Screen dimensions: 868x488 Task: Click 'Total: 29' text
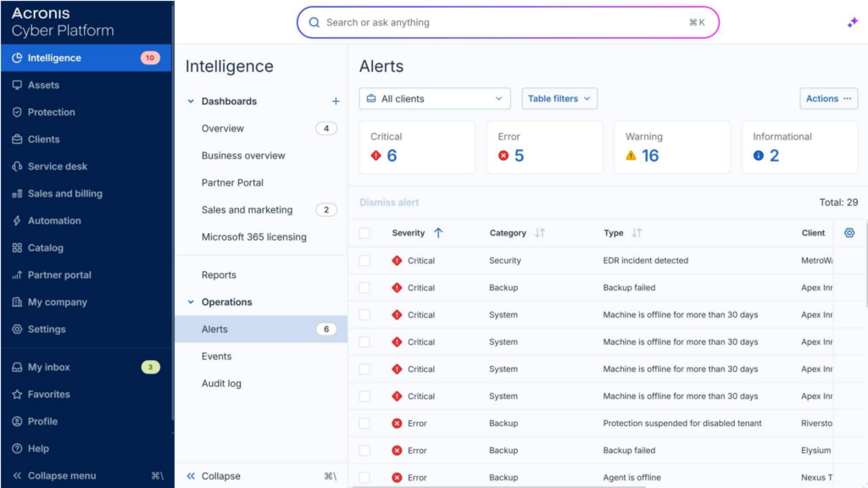click(838, 202)
